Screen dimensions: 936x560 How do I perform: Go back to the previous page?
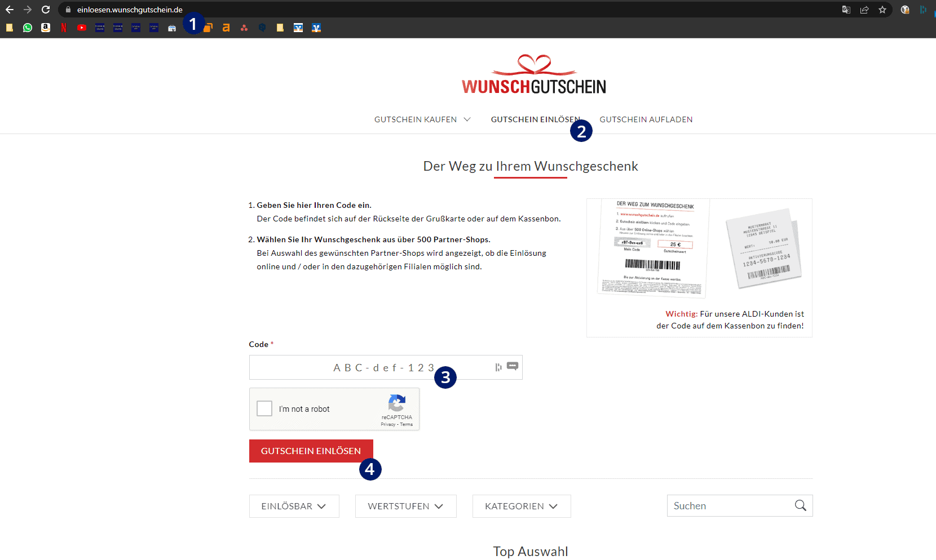10,10
